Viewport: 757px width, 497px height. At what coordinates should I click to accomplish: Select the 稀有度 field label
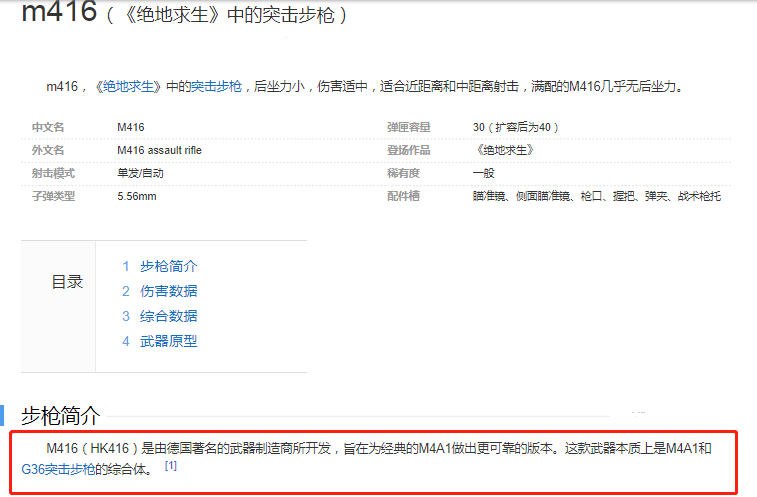[x=403, y=173]
